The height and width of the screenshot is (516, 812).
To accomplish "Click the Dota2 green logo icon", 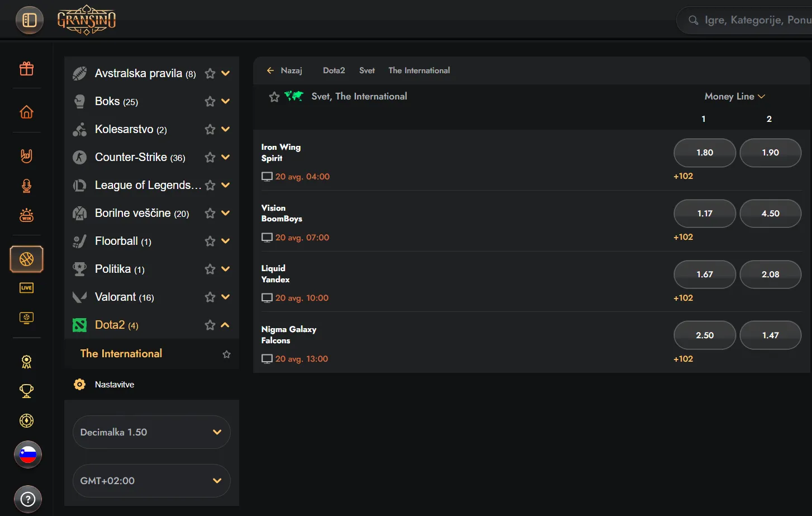I will click(x=80, y=325).
